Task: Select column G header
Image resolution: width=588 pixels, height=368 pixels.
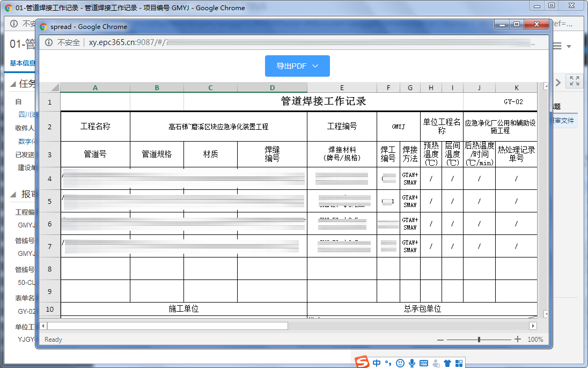Action: tap(410, 88)
